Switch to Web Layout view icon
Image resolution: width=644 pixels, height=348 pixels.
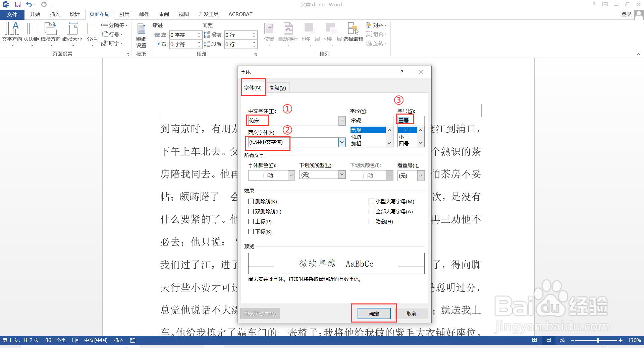(562, 340)
